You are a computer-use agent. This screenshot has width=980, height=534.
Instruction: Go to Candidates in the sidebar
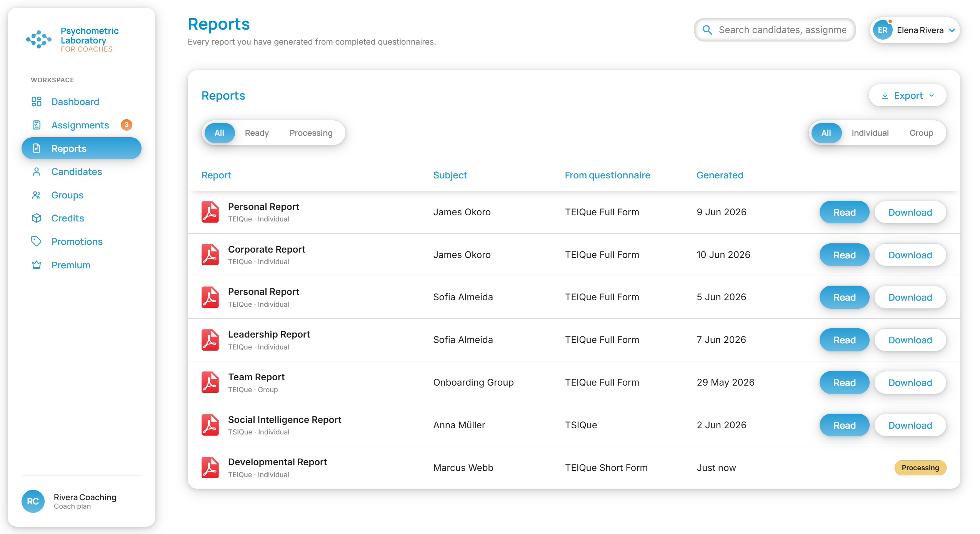pyautogui.click(x=81, y=171)
